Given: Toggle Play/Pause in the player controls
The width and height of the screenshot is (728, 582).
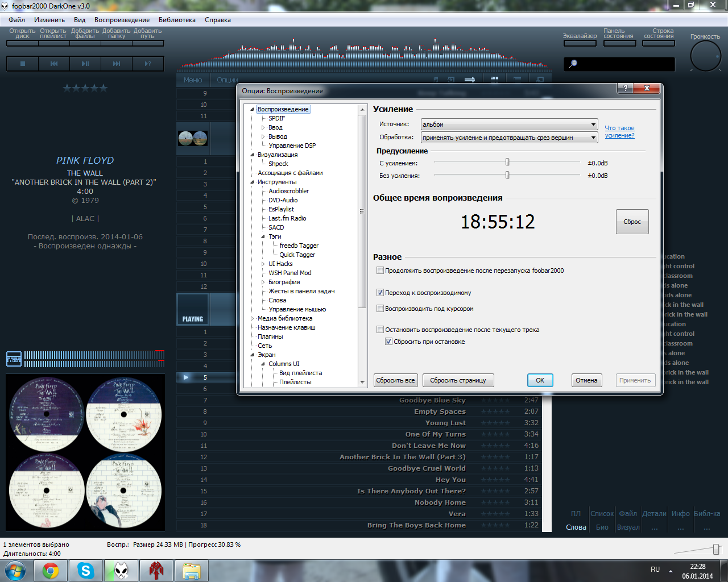Looking at the screenshot, I should (85, 64).
